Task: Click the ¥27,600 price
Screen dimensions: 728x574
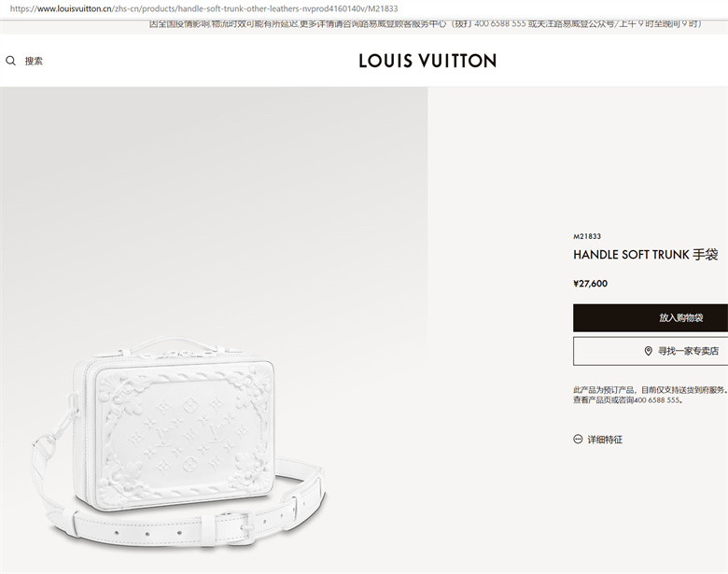Action: [591, 284]
